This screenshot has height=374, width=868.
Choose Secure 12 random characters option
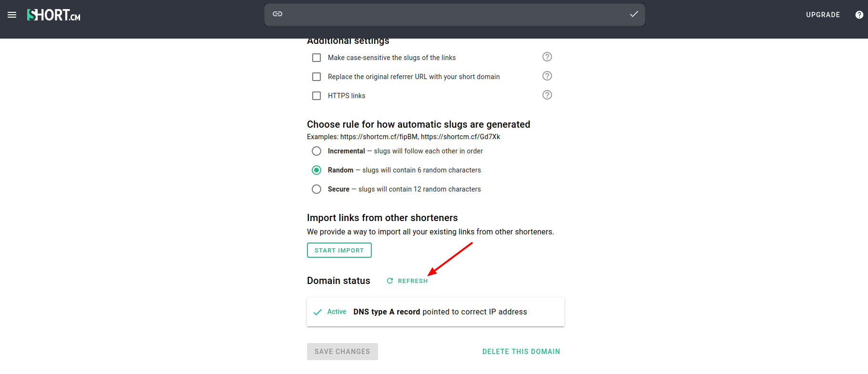[317, 189]
